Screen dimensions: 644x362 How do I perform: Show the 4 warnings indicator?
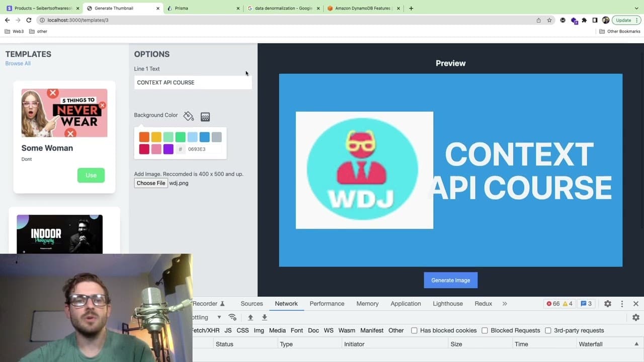click(568, 304)
